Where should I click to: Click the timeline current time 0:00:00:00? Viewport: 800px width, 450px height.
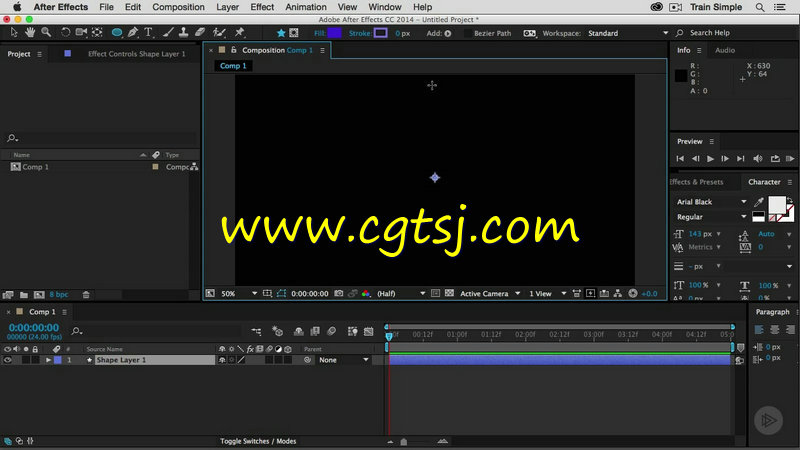[34, 328]
